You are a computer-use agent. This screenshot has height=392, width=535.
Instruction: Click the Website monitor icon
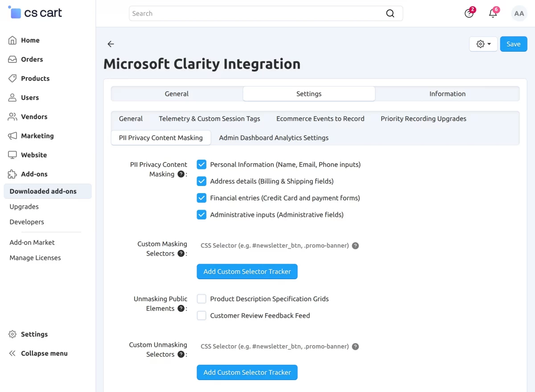coord(12,155)
